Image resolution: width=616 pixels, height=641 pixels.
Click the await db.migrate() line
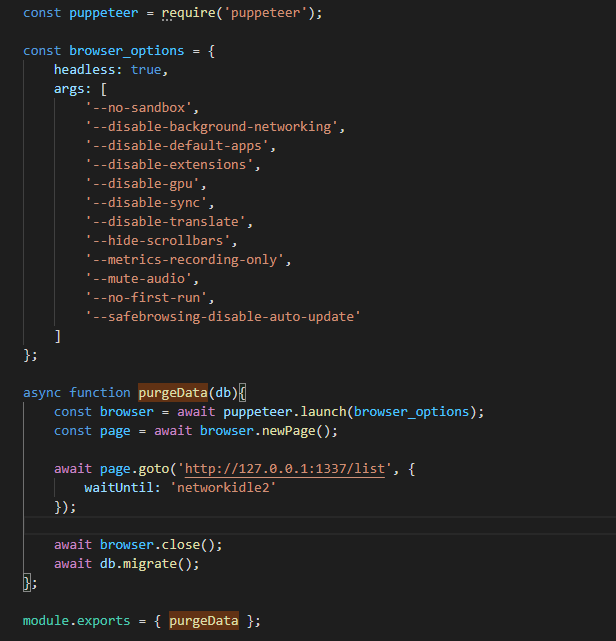coord(127,564)
